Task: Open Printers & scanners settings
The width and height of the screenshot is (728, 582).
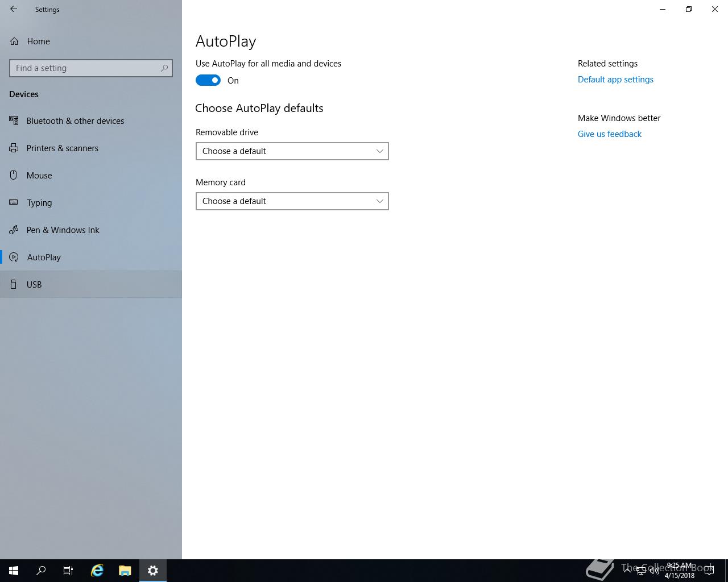Action: (x=91, y=148)
